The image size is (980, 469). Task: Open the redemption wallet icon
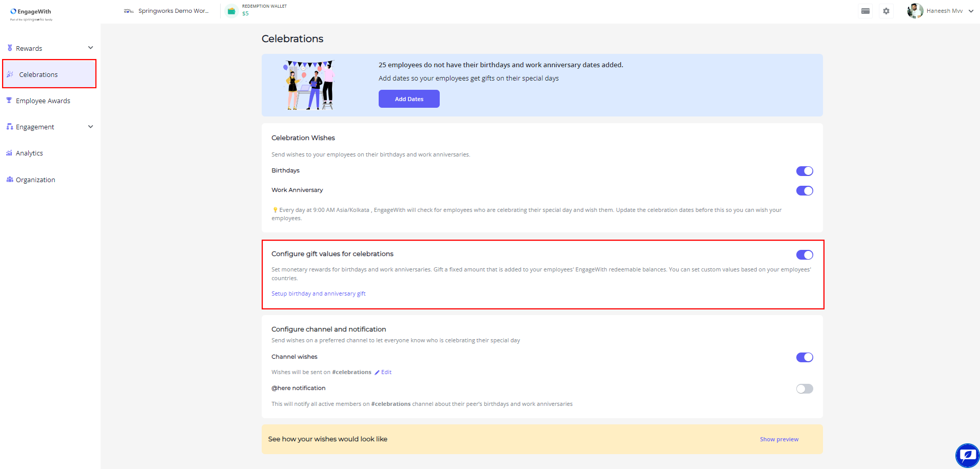pyautogui.click(x=231, y=11)
